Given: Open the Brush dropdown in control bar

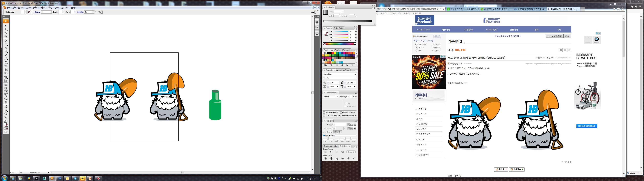Looking at the screenshot, I should (x=63, y=12).
